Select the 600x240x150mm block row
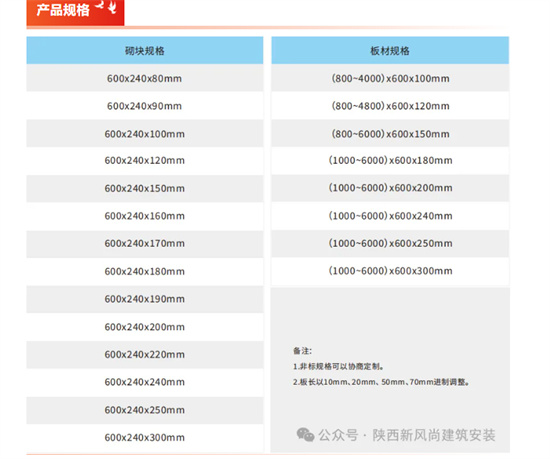 tap(145, 188)
